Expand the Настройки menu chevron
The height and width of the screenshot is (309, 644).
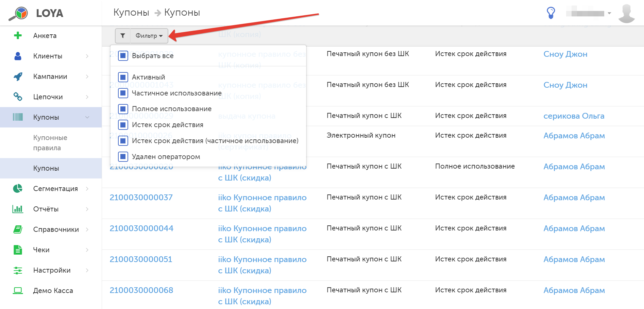click(87, 270)
